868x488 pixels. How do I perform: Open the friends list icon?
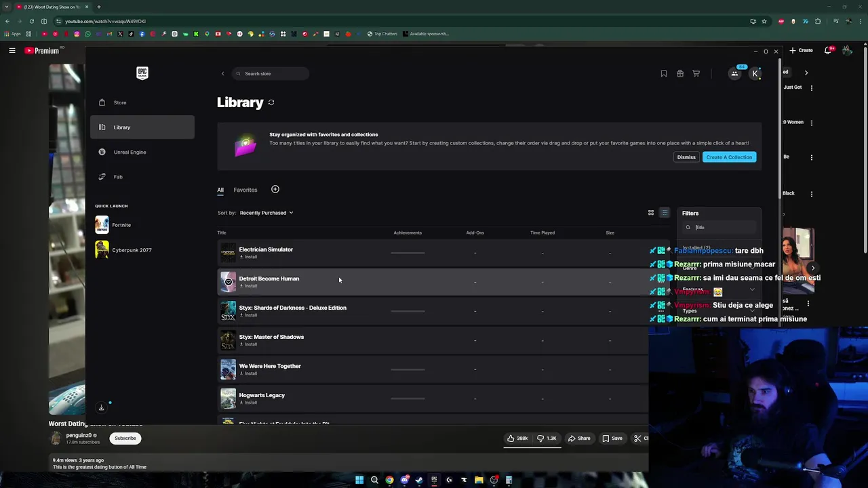point(735,73)
